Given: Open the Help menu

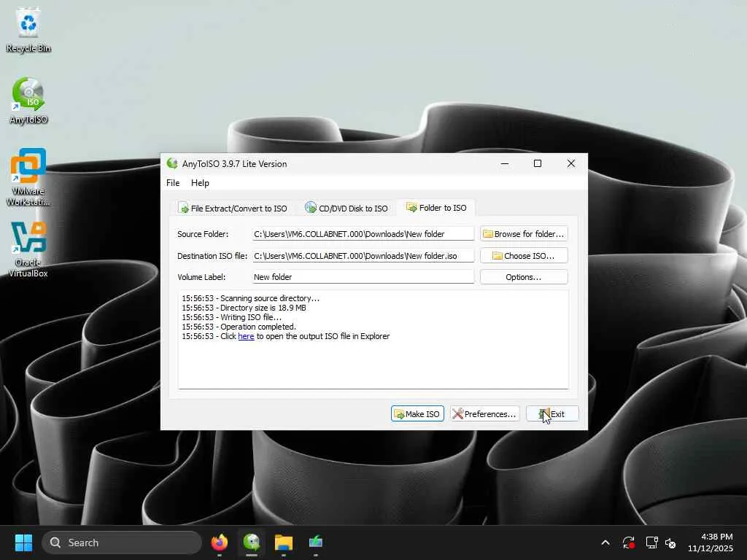Looking at the screenshot, I should click(x=200, y=183).
